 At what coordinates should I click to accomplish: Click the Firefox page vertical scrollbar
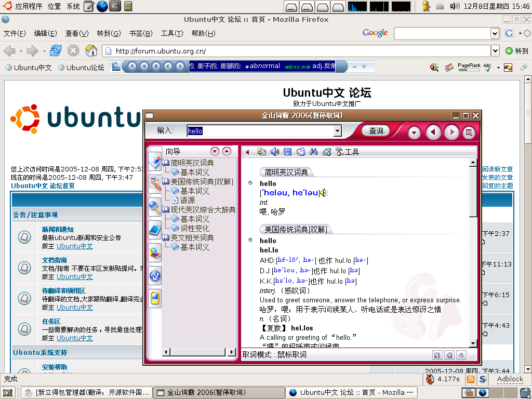click(x=528, y=224)
